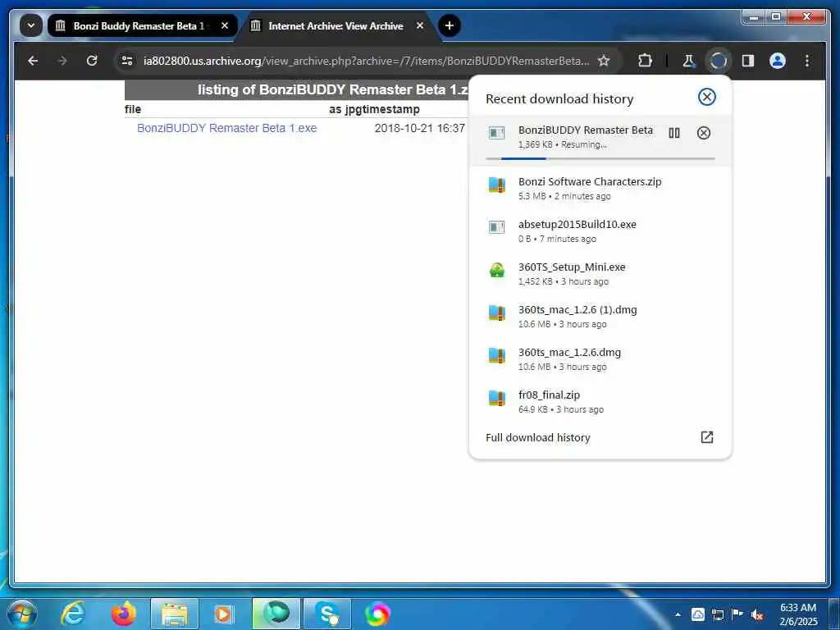Go forward to next page

click(x=62, y=61)
